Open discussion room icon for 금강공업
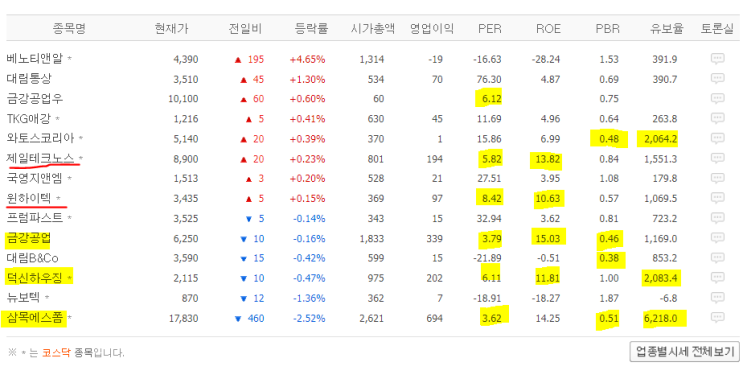 pos(717,238)
